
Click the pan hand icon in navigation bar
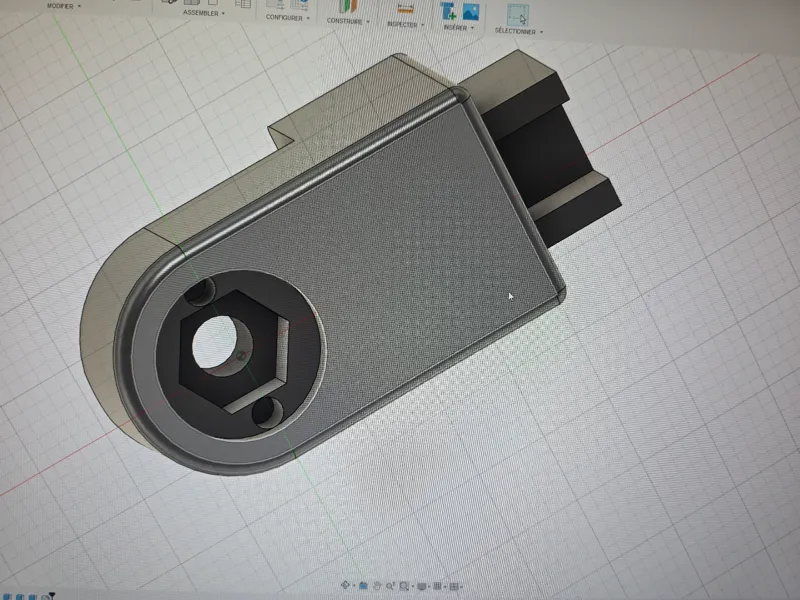(x=377, y=586)
